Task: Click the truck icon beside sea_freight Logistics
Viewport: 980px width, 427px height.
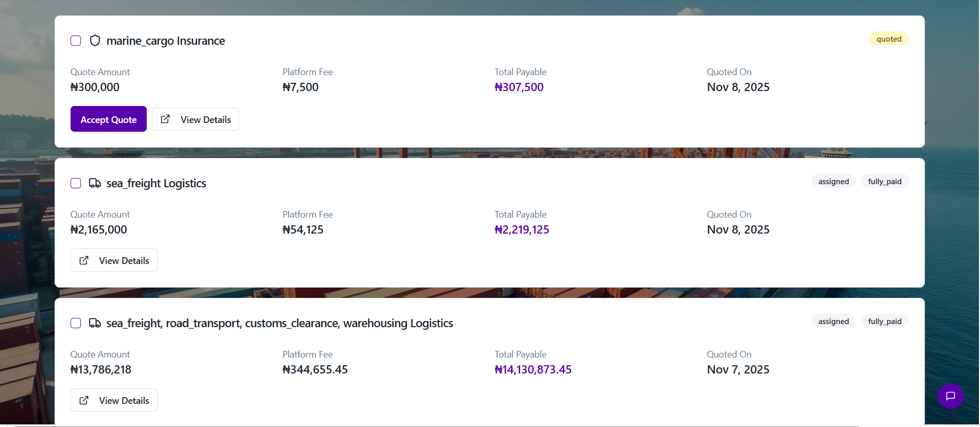Action: point(95,183)
